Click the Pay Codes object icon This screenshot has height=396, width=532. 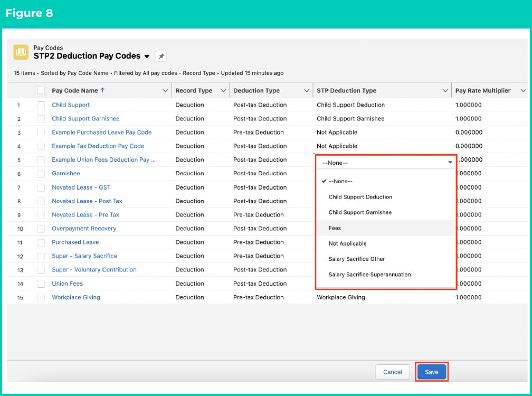coord(21,52)
